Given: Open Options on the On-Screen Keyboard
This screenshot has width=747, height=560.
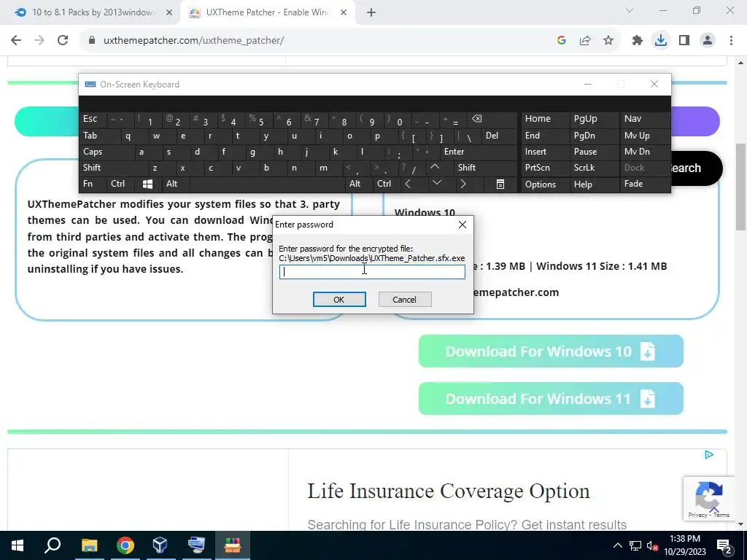Looking at the screenshot, I should coord(544,184).
